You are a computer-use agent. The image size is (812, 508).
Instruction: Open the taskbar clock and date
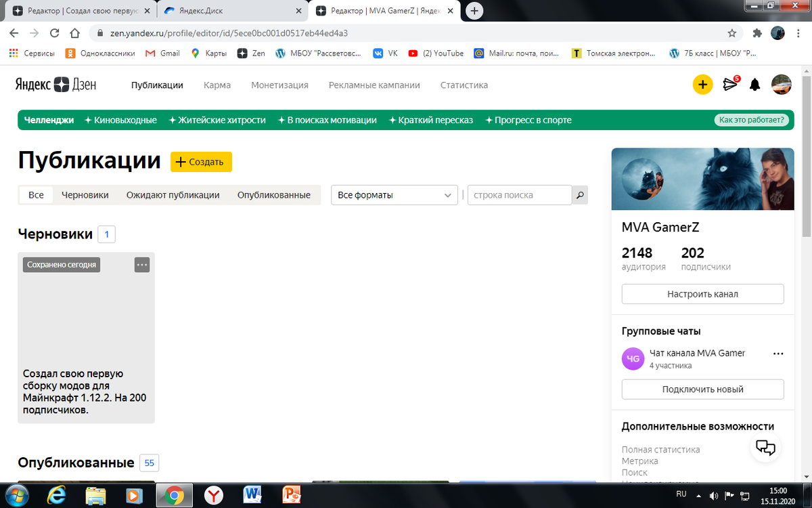click(x=778, y=495)
